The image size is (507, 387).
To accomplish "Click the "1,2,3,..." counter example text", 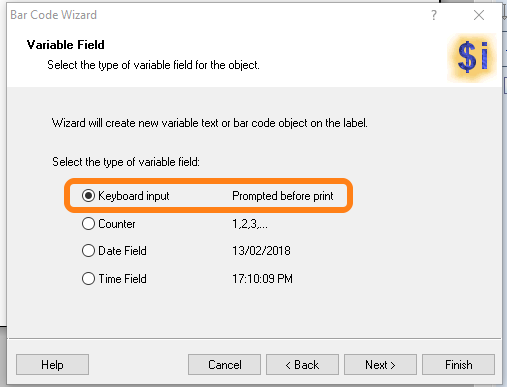I will click(250, 224).
